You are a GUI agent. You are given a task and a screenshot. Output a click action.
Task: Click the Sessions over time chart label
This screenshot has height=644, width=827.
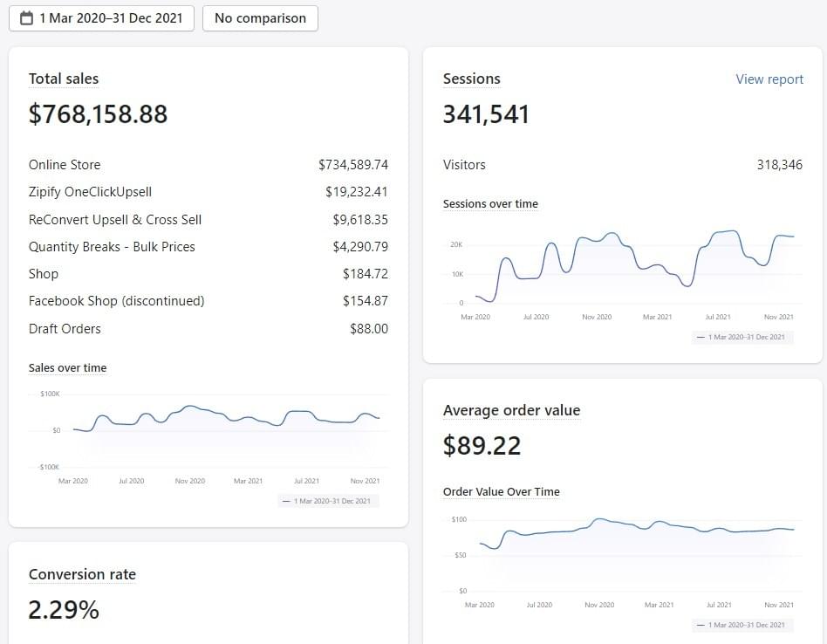pos(490,204)
